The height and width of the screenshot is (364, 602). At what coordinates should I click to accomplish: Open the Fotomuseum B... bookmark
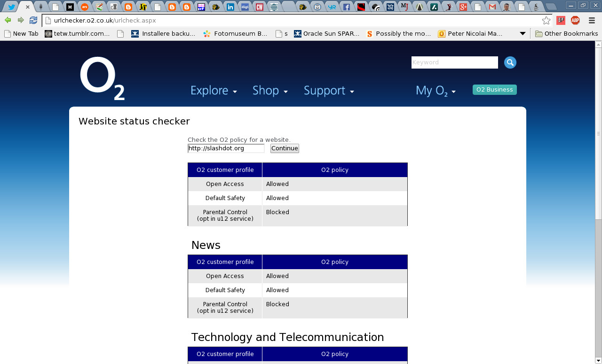[235, 34]
